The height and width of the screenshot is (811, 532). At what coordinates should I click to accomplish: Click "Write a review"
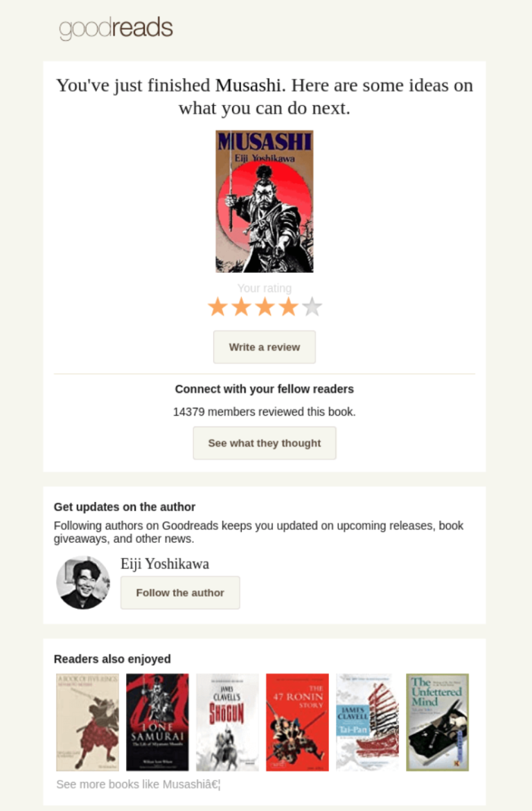[264, 347]
